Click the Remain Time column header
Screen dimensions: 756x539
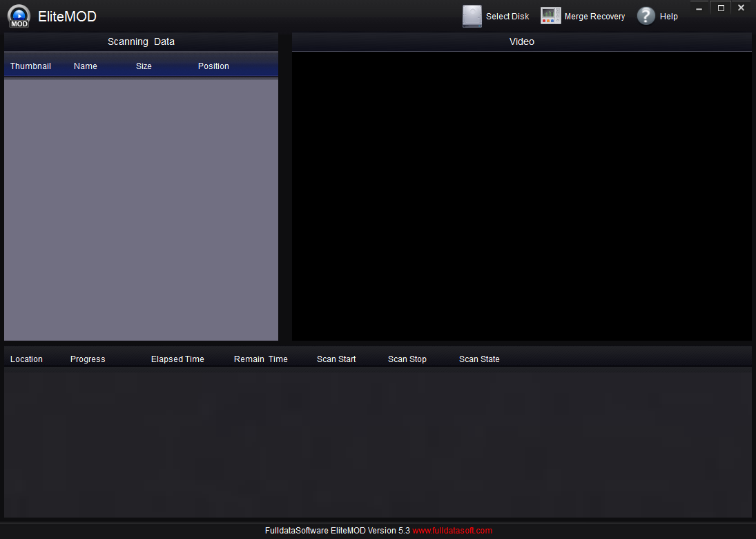click(261, 359)
